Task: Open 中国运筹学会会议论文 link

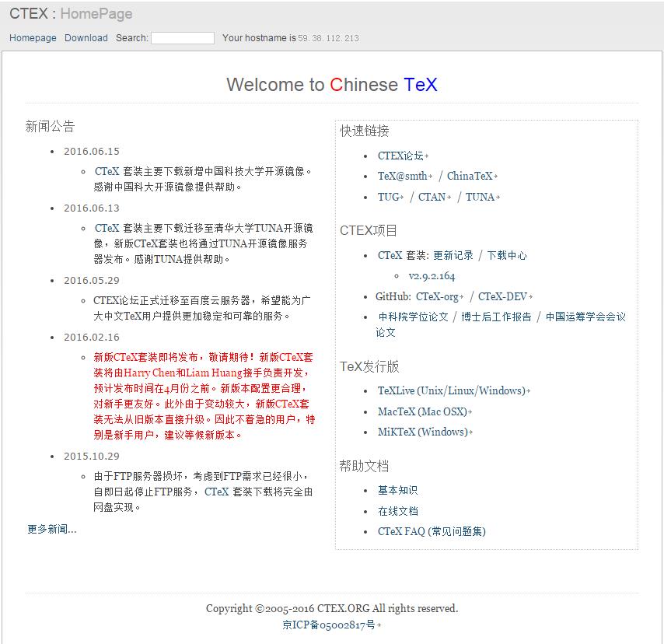Action: [585, 317]
